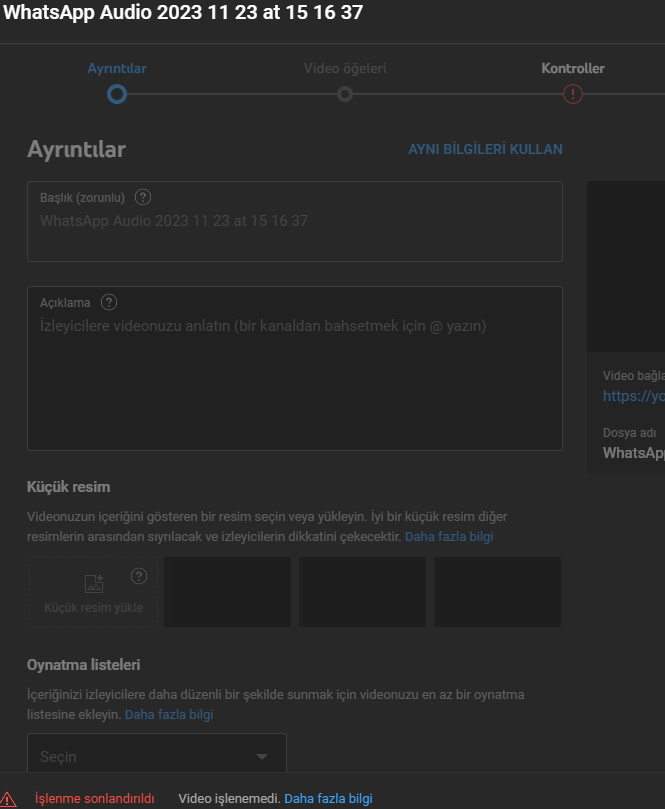The width and height of the screenshot is (665, 809).
Task: Click the Küçük resim yükle upload box
Action: [93, 592]
